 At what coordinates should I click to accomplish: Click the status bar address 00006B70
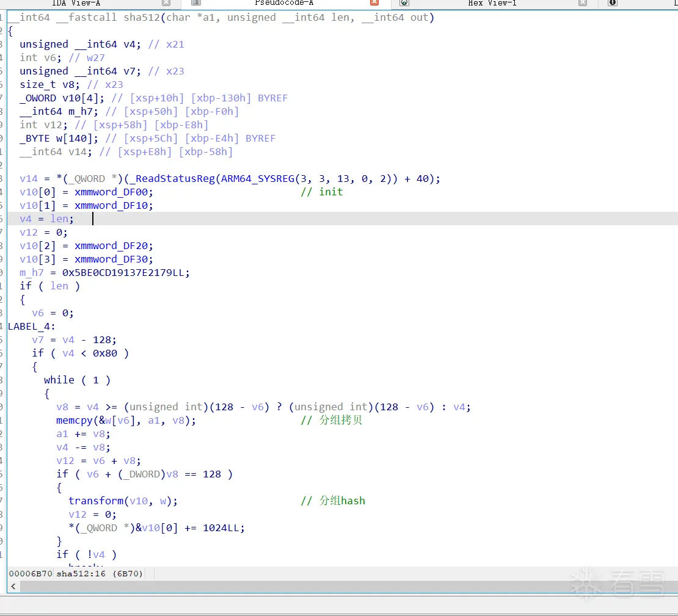[x=31, y=574]
